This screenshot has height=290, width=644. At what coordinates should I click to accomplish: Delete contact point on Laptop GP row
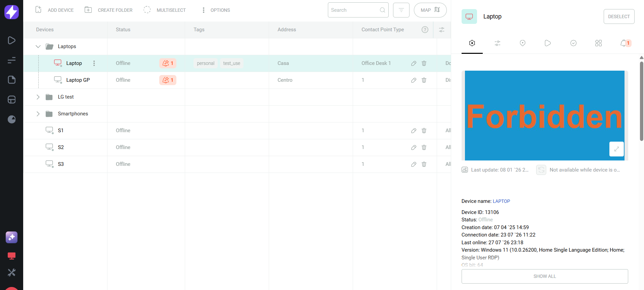coord(424,80)
